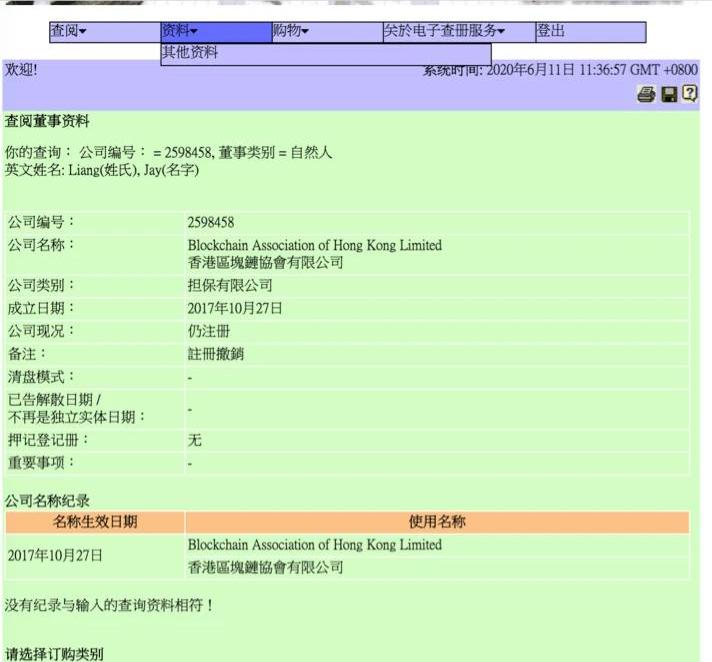Click the 註冊撤銷 remarks value

[216, 354]
